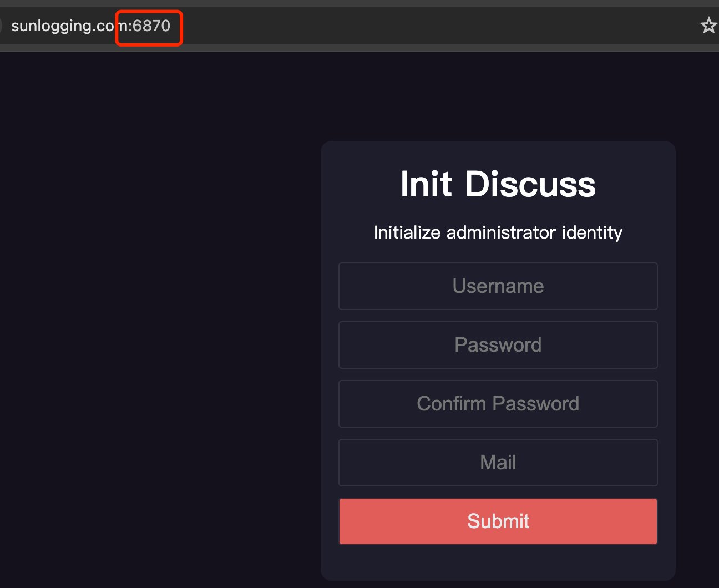719x588 pixels.
Task: Click the blank card area below Submit
Action: 498,563
